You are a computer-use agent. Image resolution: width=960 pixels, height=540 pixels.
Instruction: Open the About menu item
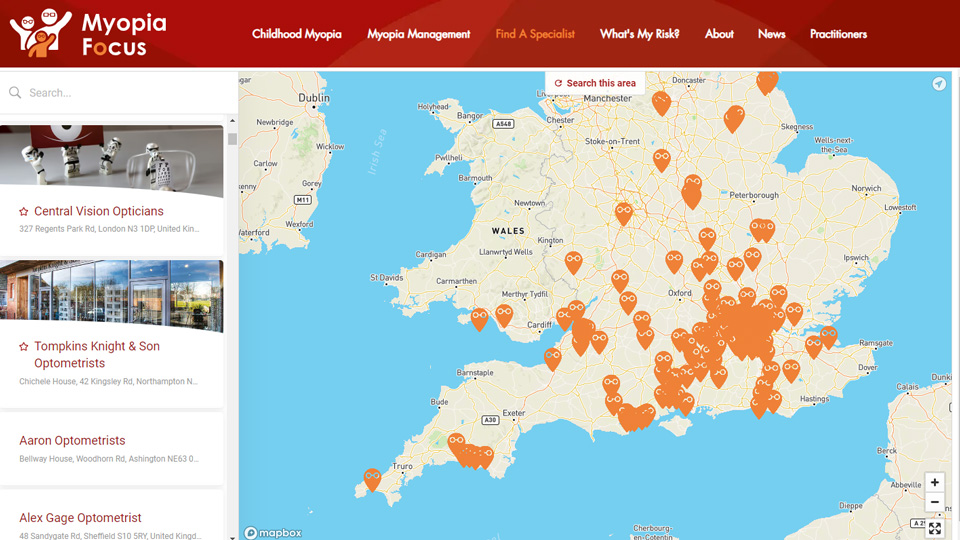719,34
